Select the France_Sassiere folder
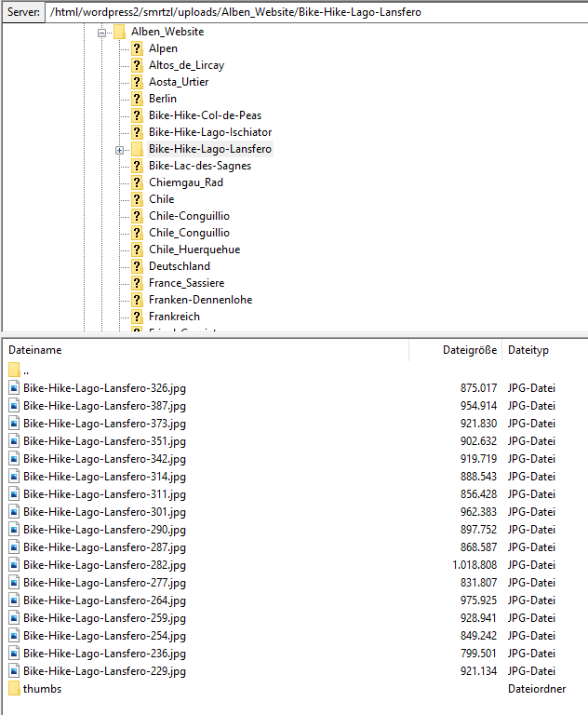Screen dimensions: 588x715 coord(186,283)
